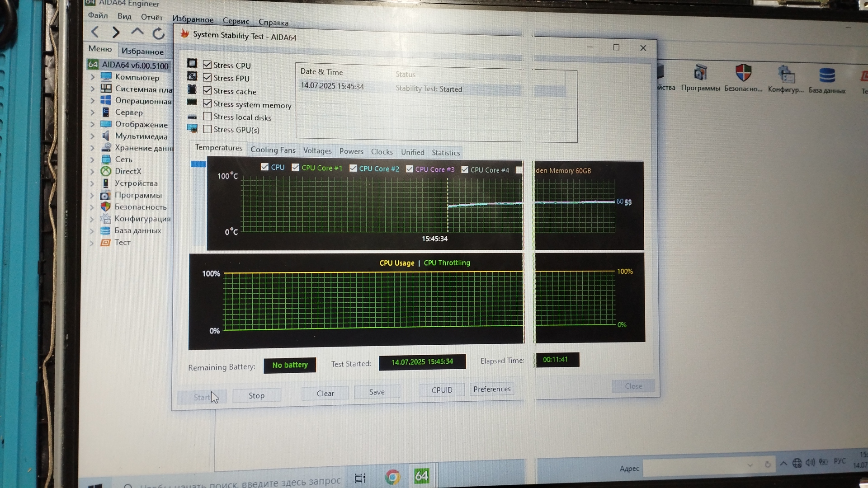Open Chrome from the taskbar
The width and height of the screenshot is (868, 488).
[x=392, y=477]
